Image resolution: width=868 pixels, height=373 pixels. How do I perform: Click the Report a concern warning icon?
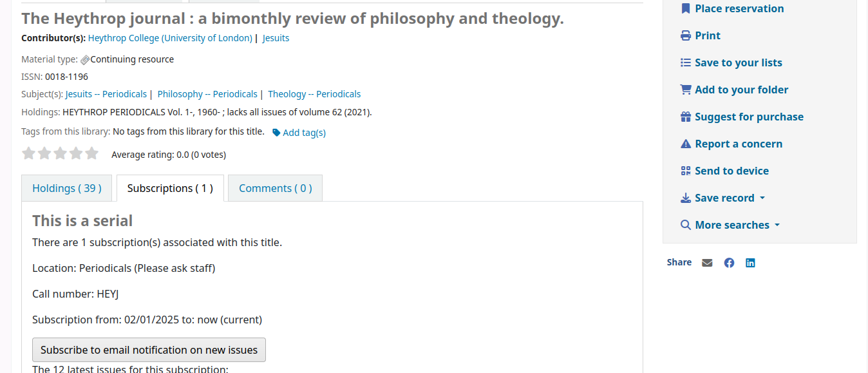(x=686, y=144)
